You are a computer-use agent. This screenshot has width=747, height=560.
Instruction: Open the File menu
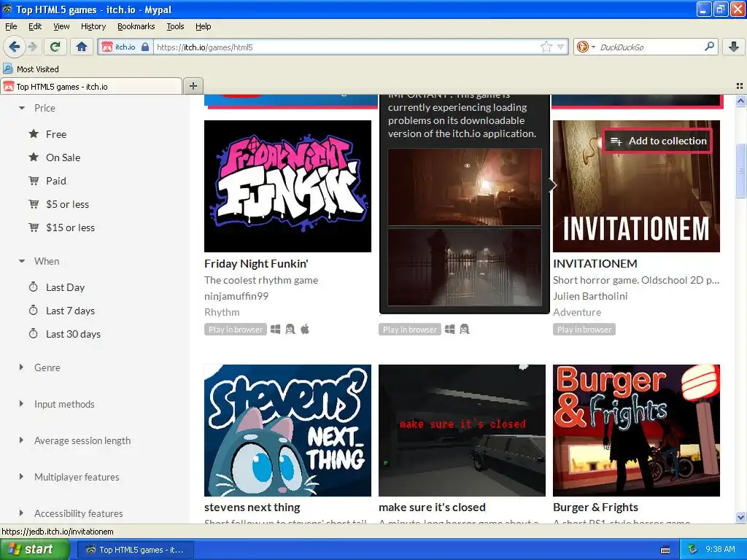tap(11, 26)
